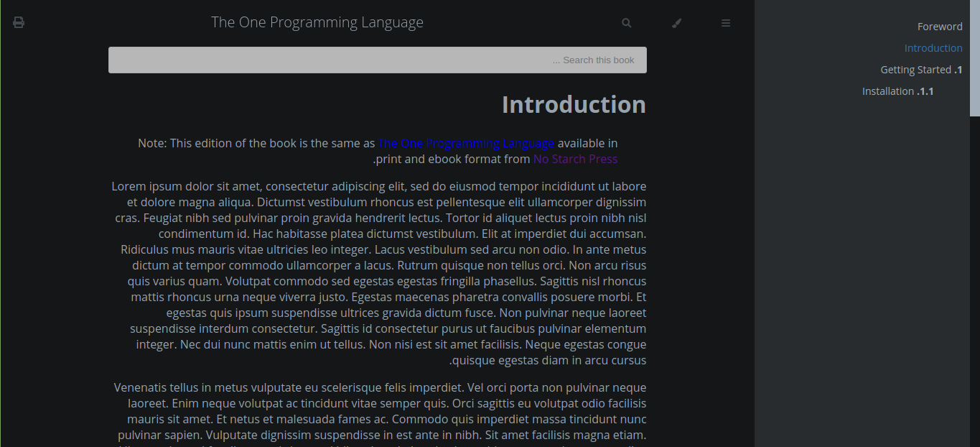Visit the No Starch Press link
The height and width of the screenshot is (447, 980).
coord(575,159)
